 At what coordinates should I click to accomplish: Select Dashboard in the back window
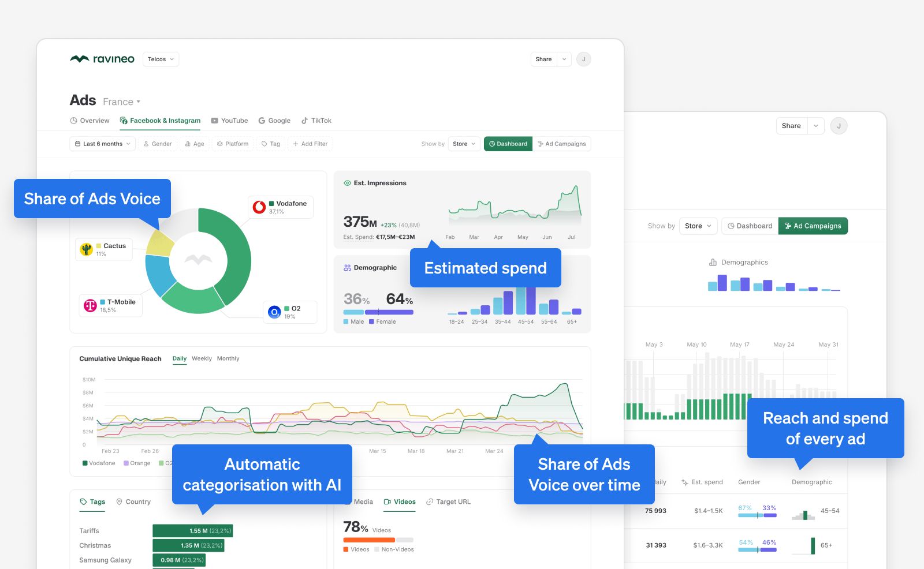[x=750, y=226]
